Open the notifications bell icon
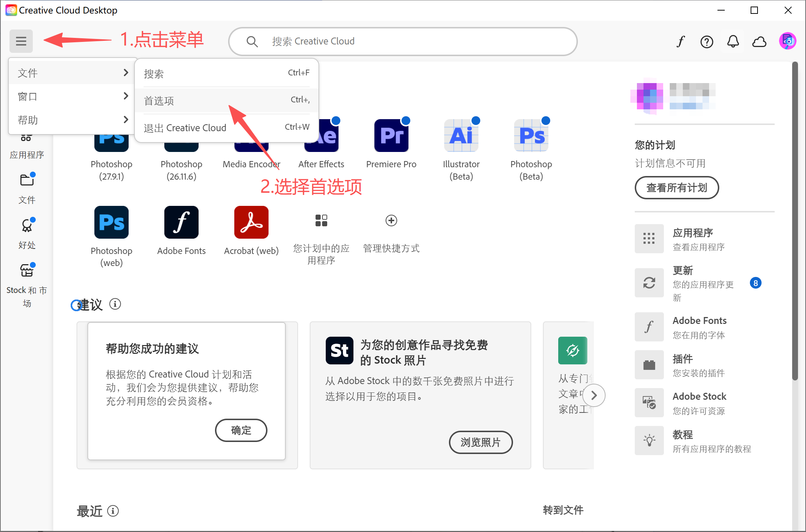Image resolution: width=806 pixels, height=532 pixels. coord(733,42)
